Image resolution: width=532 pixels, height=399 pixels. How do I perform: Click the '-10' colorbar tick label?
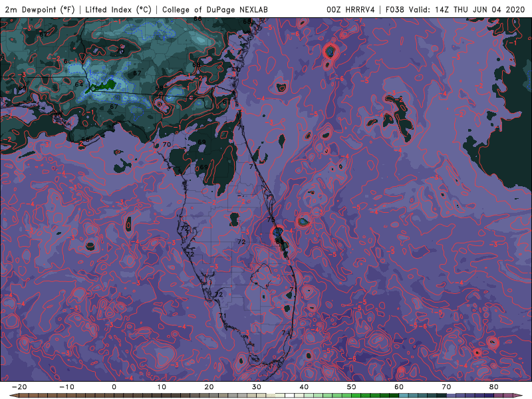(x=66, y=387)
